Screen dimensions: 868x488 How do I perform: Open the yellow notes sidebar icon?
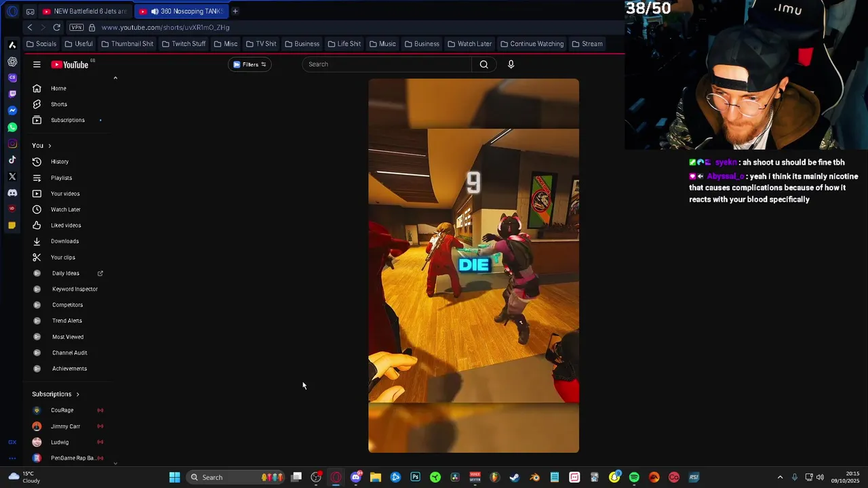(x=12, y=226)
